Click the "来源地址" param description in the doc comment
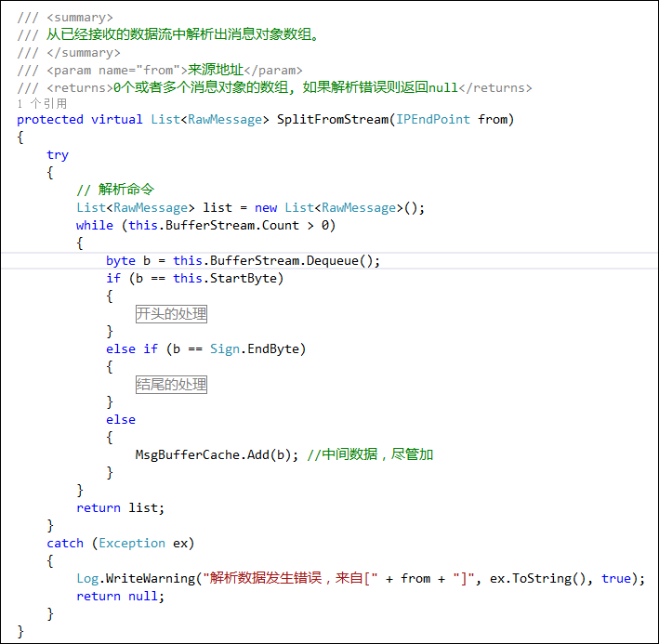The image size is (659, 644). 217,70
